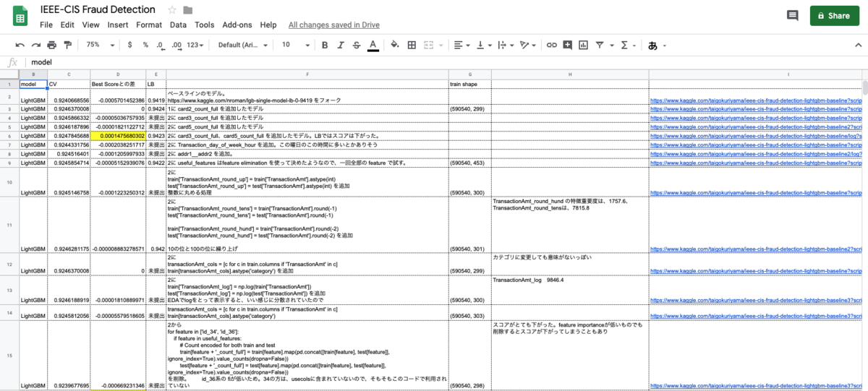The width and height of the screenshot is (868, 391).
Task: Activate the paint format tool
Action: coord(68,45)
